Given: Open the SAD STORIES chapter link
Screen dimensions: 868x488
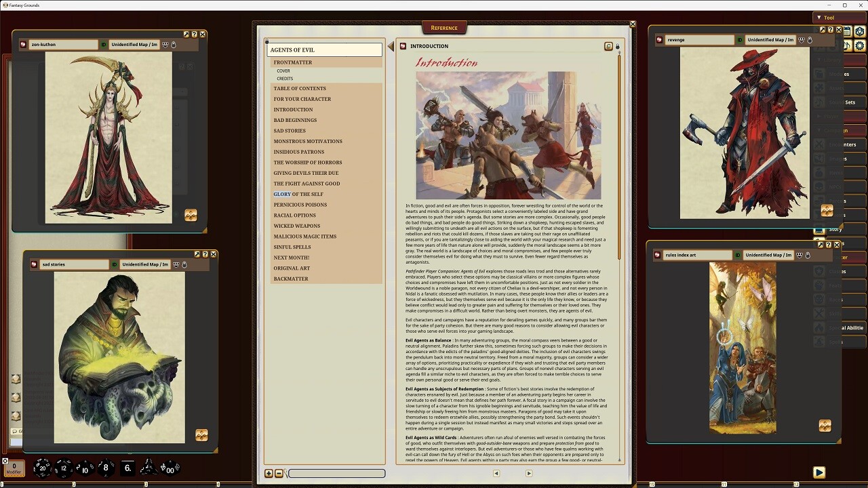Looking at the screenshot, I should 290,130.
